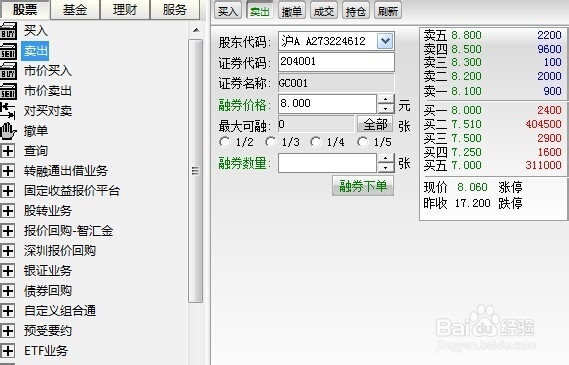Open 撤单 entry in the sidebar
The width and height of the screenshot is (569, 365).
(36, 131)
